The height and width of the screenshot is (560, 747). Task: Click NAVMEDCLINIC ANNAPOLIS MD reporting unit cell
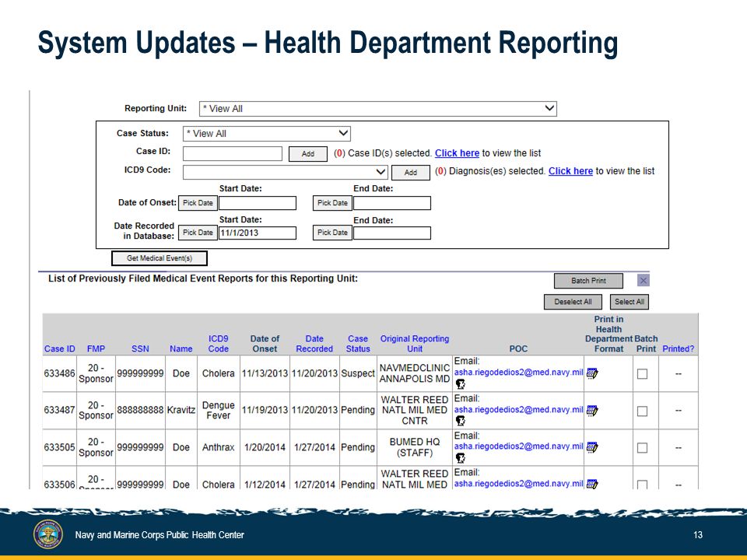pyautogui.click(x=415, y=373)
